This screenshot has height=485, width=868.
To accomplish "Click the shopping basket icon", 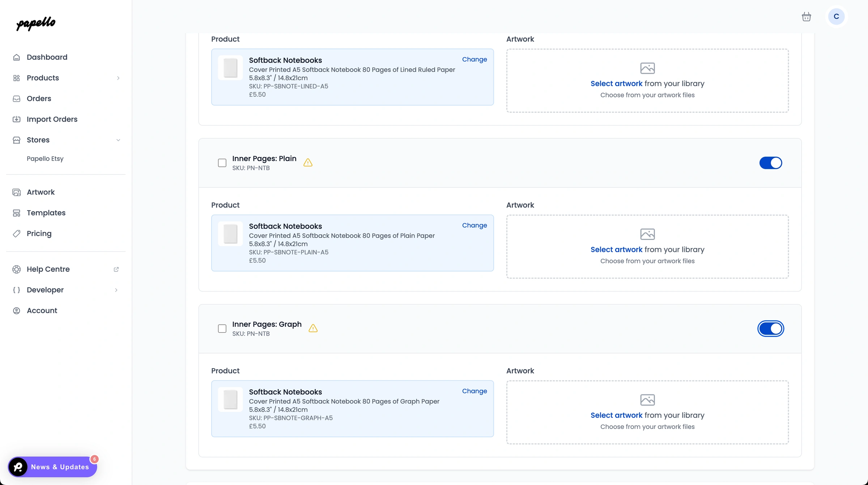I will pos(806,16).
